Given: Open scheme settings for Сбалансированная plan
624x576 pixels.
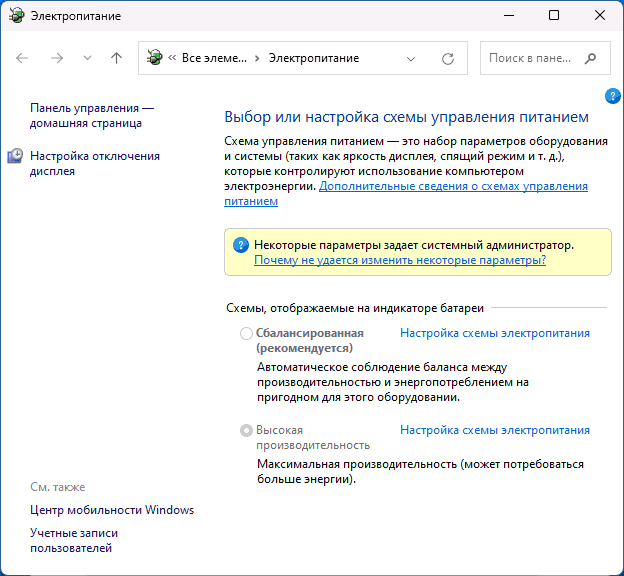Looking at the screenshot, I should [495, 333].
